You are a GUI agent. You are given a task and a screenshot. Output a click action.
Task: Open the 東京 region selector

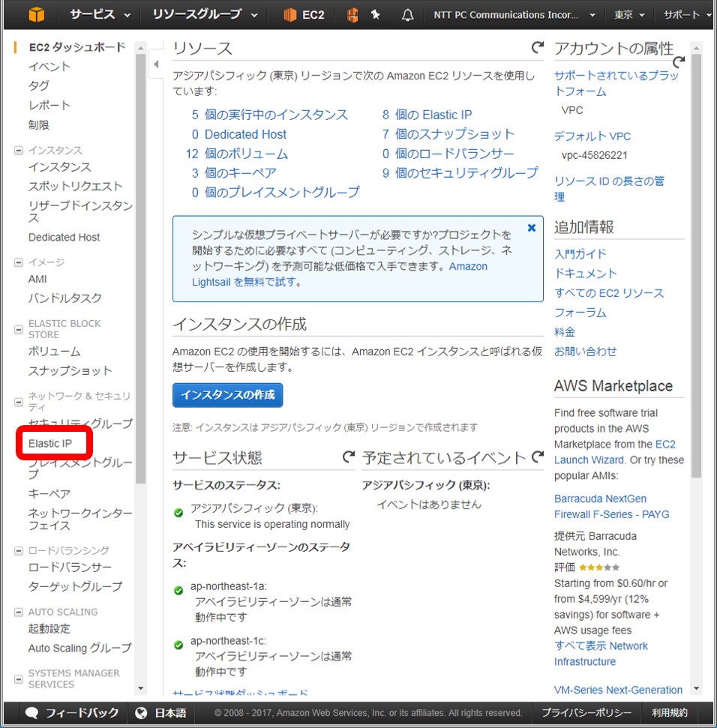tap(629, 15)
